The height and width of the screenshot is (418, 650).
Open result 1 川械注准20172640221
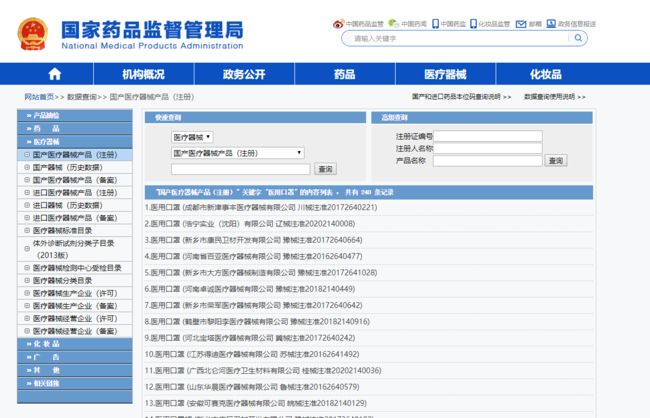click(261, 207)
